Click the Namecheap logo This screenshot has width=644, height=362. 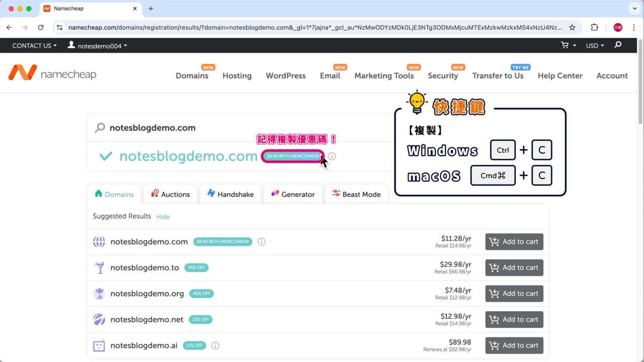52,73
